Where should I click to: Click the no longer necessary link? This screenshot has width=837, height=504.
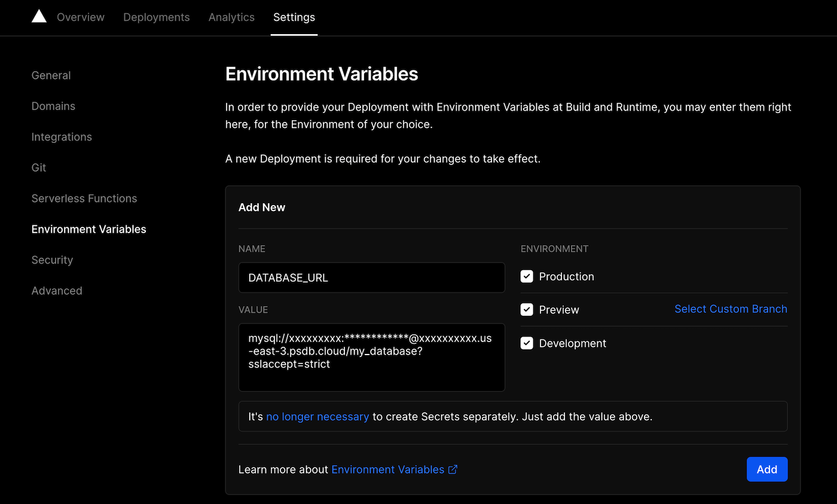[317, 416]
